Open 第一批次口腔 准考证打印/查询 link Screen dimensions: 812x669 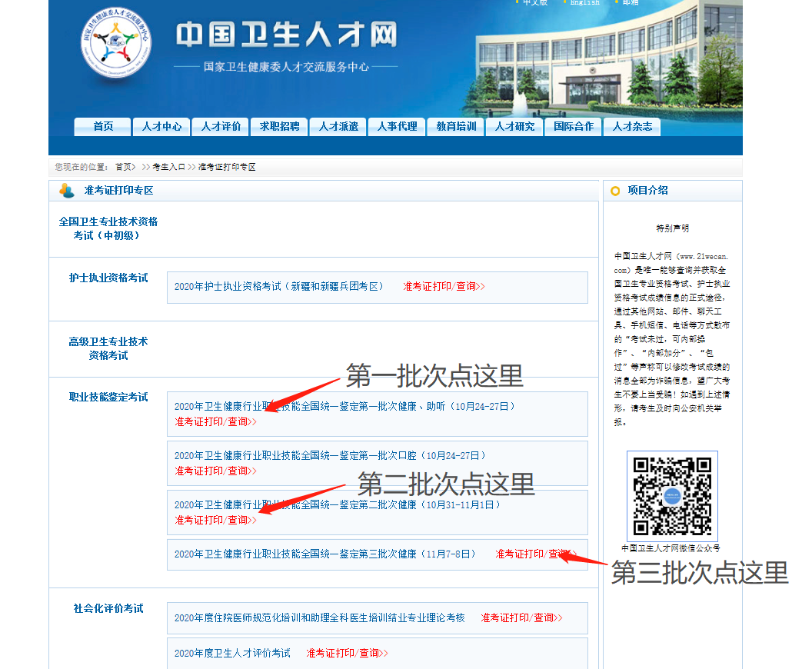215,471
